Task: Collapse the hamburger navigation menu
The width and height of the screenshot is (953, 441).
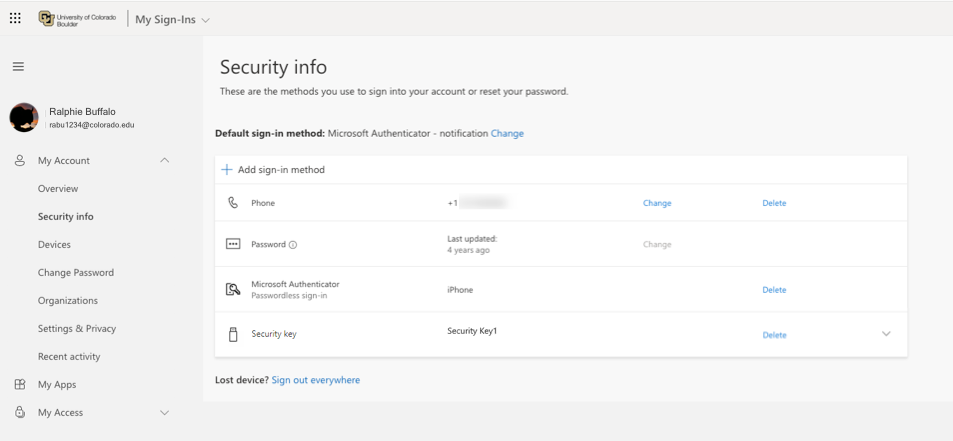Action: [x=18, y=67]
